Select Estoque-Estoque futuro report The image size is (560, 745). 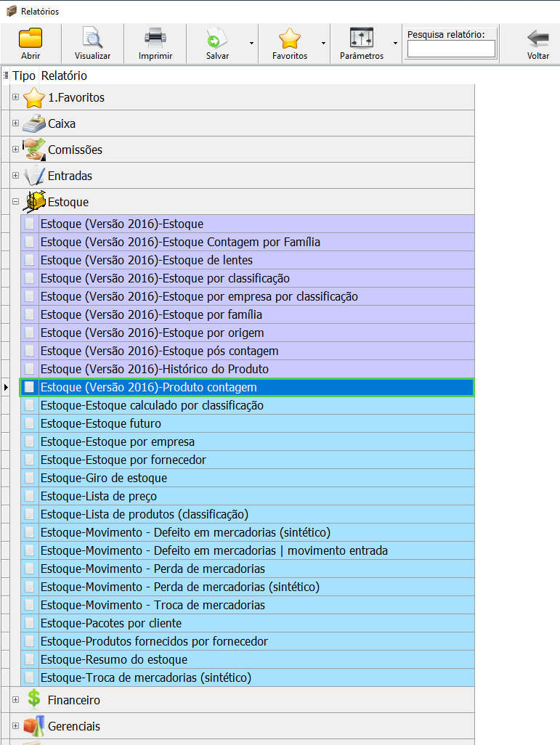coord(101,423)
